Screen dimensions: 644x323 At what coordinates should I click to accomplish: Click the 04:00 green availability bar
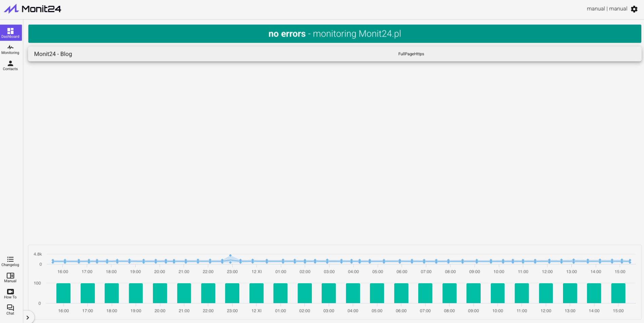pos(353,293)
